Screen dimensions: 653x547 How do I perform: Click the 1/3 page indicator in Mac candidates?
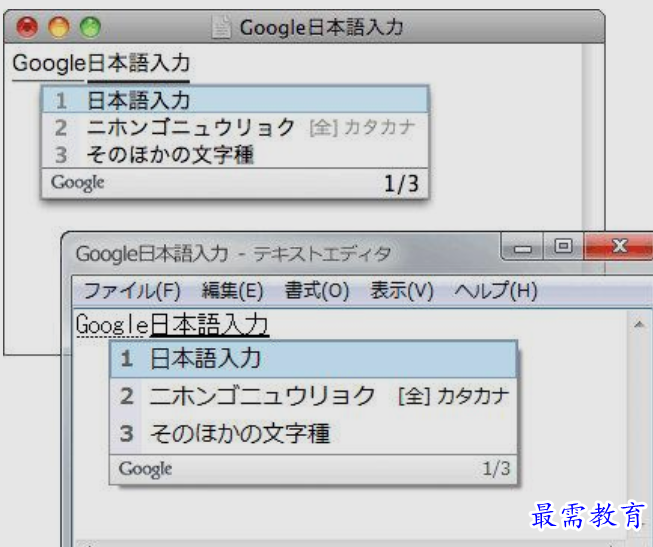pos(401,184)
